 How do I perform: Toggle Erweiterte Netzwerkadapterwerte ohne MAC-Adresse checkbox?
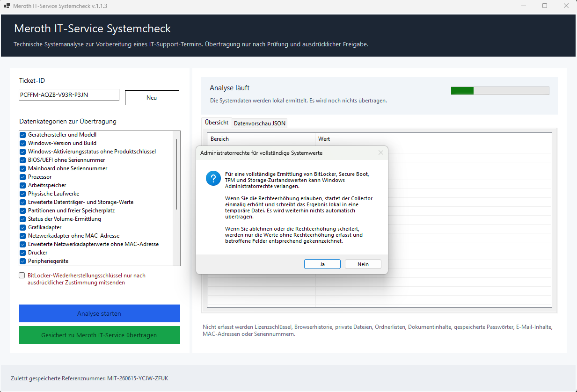[x=22, y=244]
